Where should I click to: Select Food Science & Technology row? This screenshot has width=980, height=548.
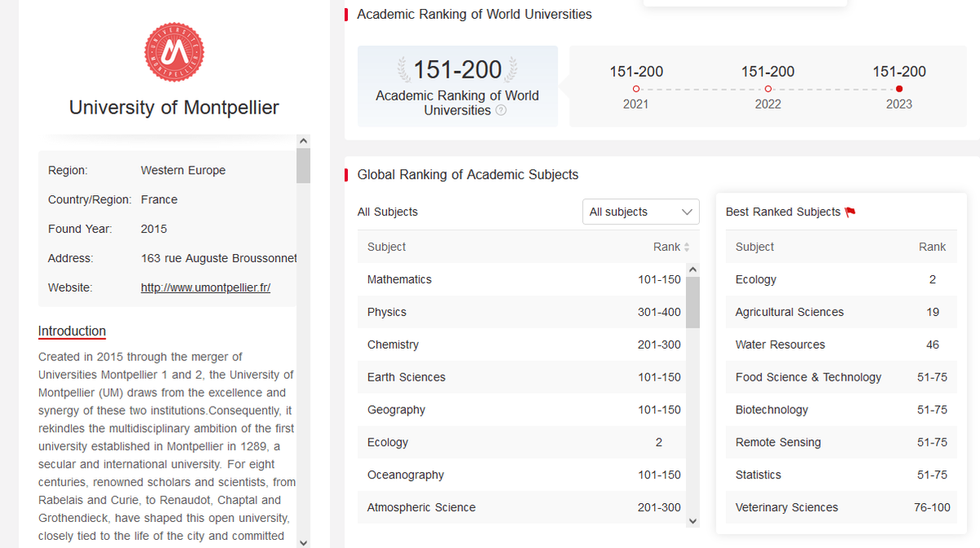tap(841, 377)
